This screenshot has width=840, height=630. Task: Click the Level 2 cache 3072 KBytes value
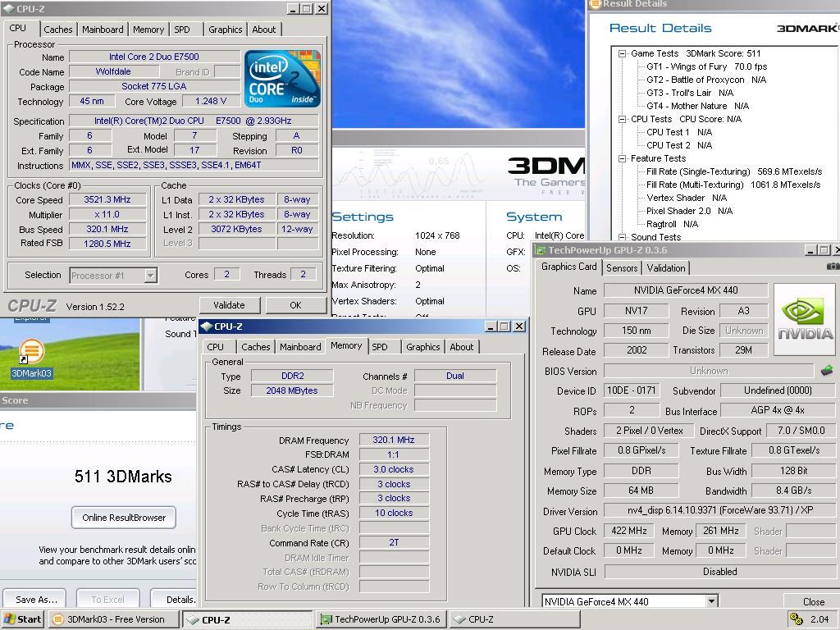[x=236, y=230]
